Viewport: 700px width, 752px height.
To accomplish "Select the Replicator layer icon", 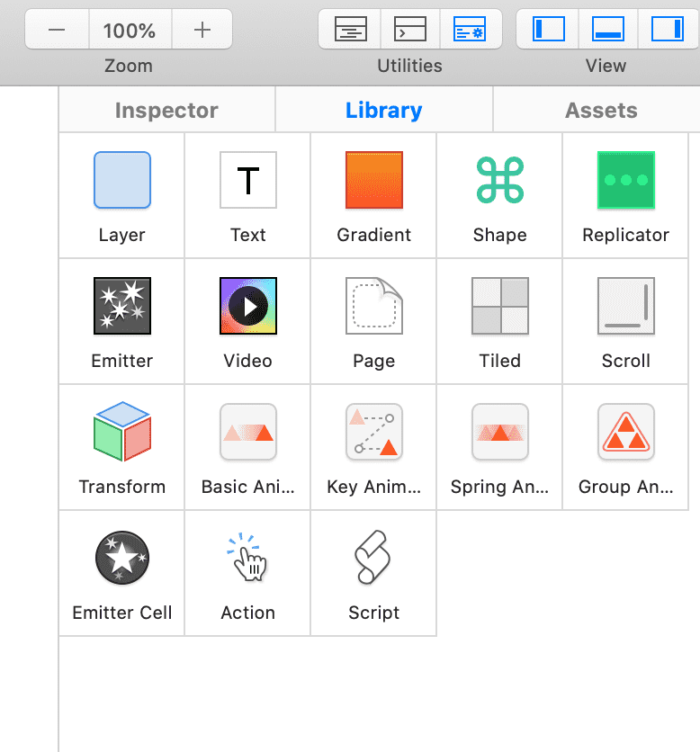I will pyautogui.click(x=625, y=181).
